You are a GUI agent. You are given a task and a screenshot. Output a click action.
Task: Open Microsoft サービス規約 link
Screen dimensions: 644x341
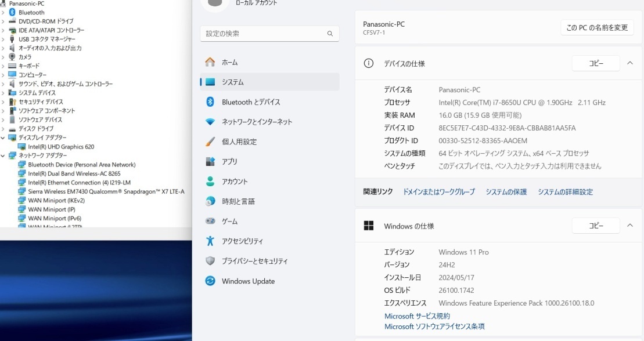point(417,316)
